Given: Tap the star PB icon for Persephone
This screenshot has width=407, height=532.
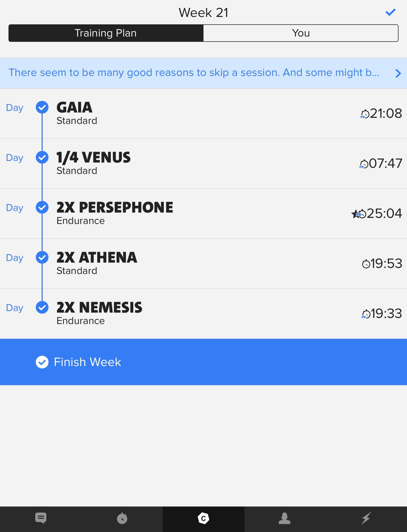Looking at the screenshot, I should (x=356, y=214).
